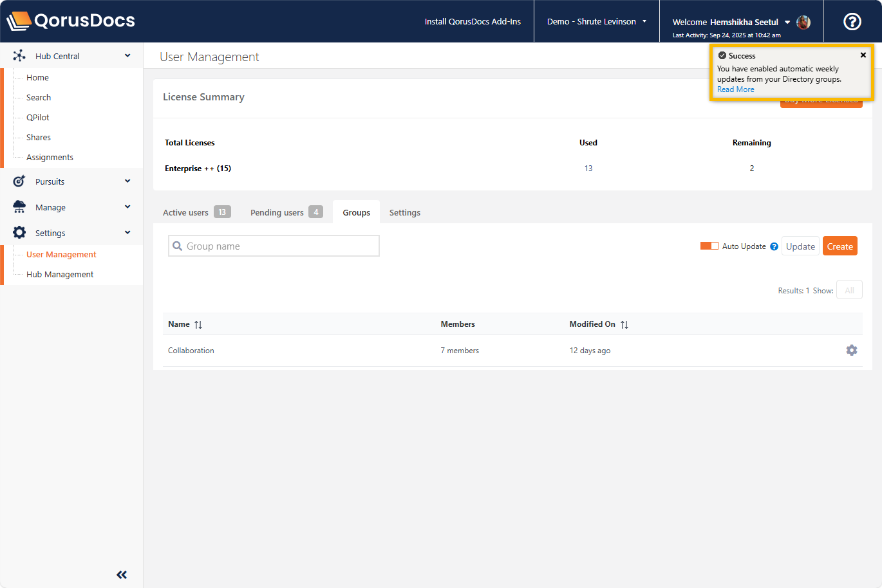
Task: Open the Pending users tab
Action: tap(286, 212)
